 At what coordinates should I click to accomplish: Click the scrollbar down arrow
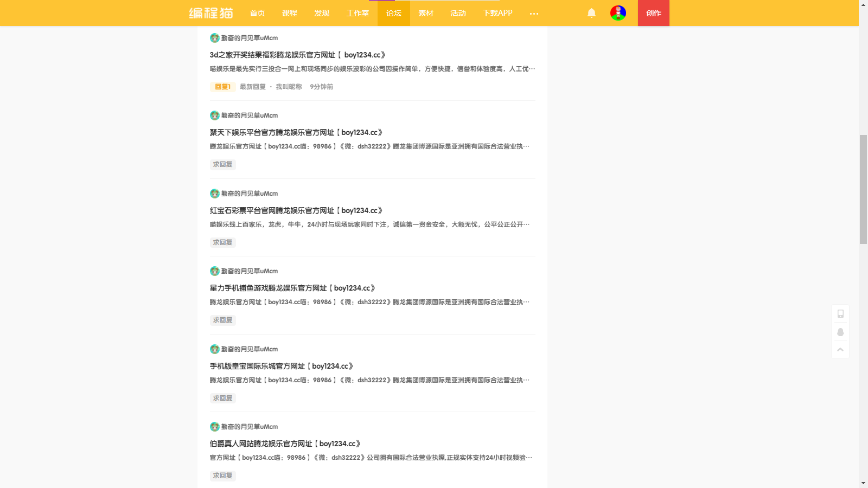point(863,483)
